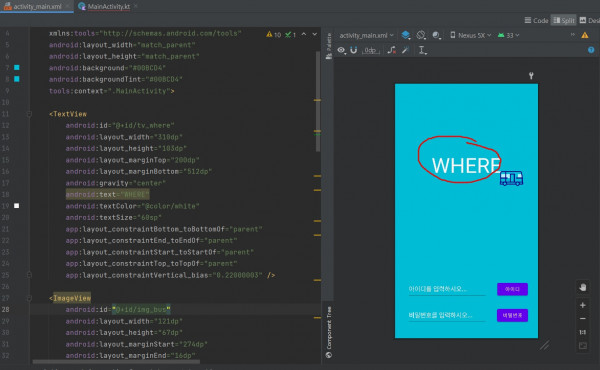Select the pan hand tool
This screenshot has height=370, width=600.
click(x=582, y=287)
